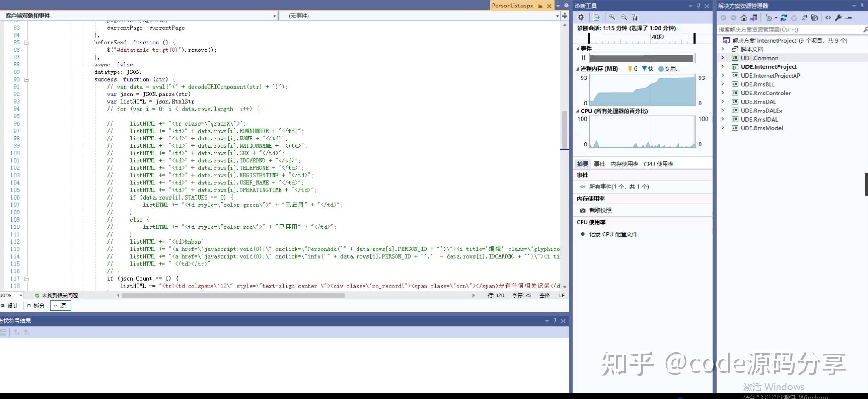868x399 pixels.
Task: Click record CPU profile circle icon
Action: (x=583, y=234)
